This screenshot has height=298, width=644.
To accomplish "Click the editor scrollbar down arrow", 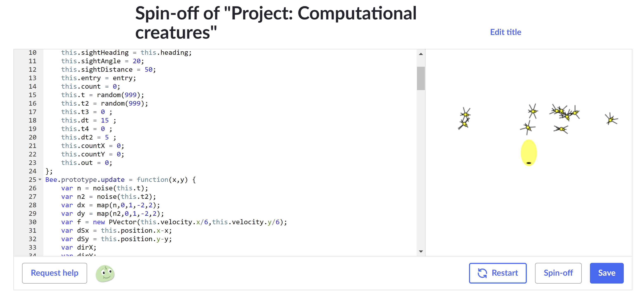I will click(x=421, y=251).
